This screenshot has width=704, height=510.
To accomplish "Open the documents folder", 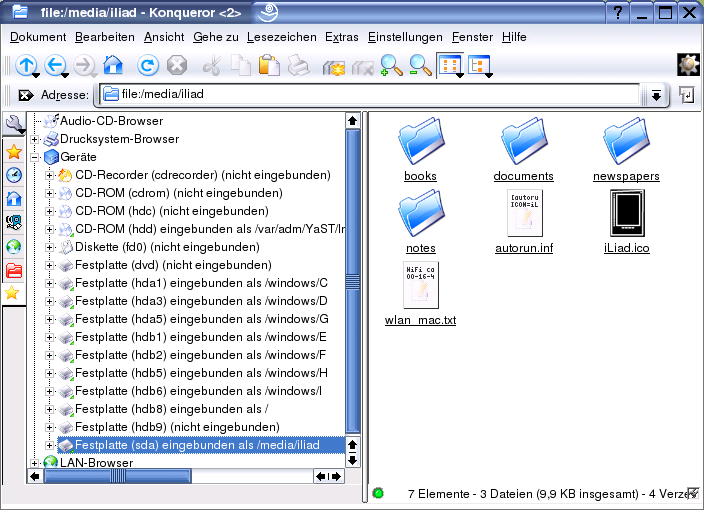I will [524, 150].
